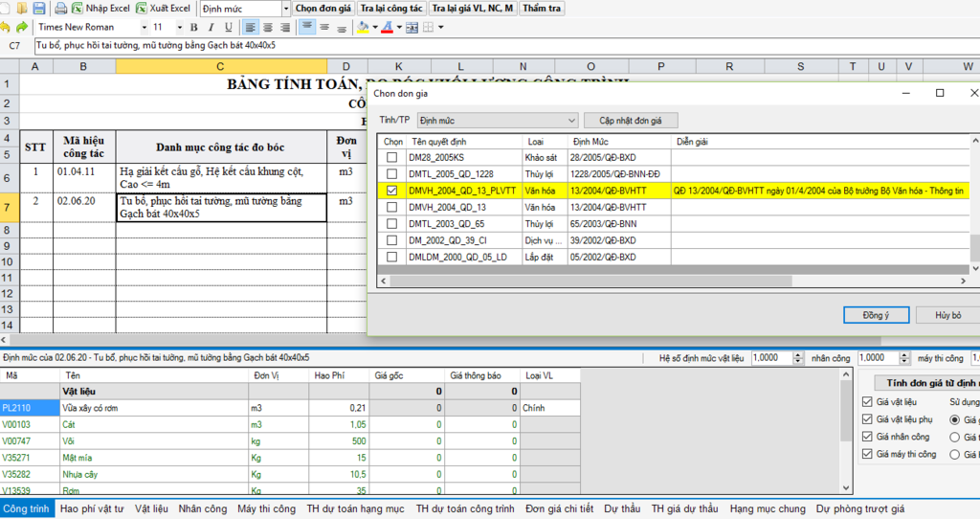
Task: Open the fill color dropdown arrow
Action: pos(375,27)
